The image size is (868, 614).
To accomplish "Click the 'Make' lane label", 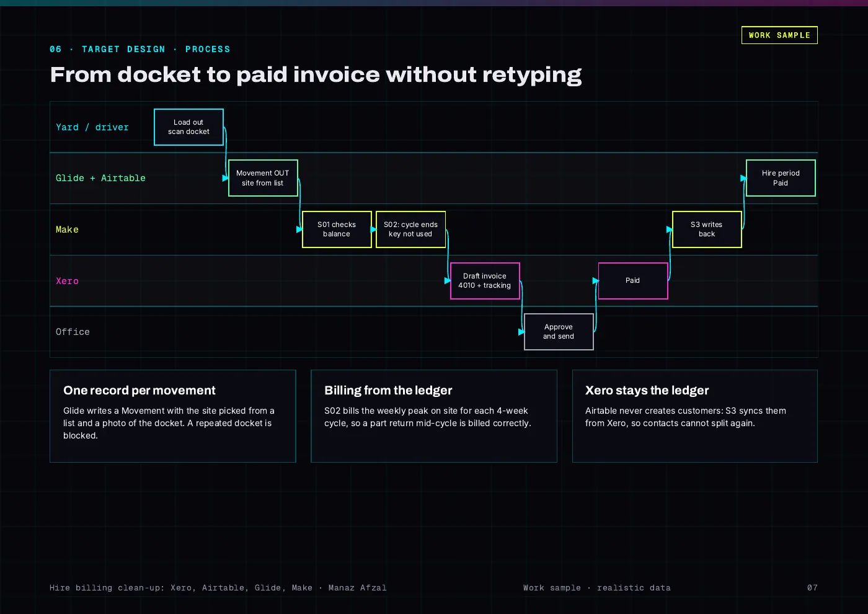I will pos(67,229).
